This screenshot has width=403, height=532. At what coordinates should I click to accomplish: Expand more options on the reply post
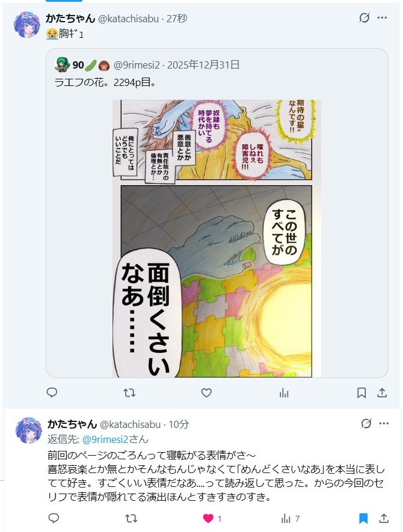[x=384, y=423]
